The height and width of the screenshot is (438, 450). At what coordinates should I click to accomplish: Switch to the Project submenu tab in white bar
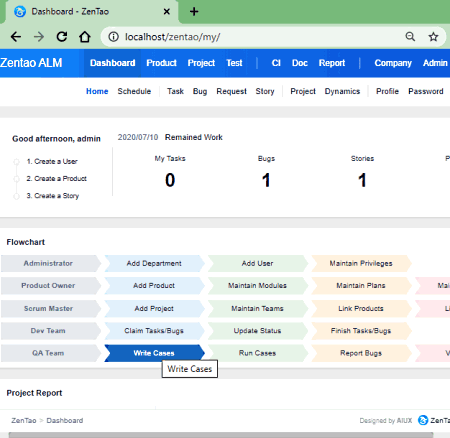point(303,91)
